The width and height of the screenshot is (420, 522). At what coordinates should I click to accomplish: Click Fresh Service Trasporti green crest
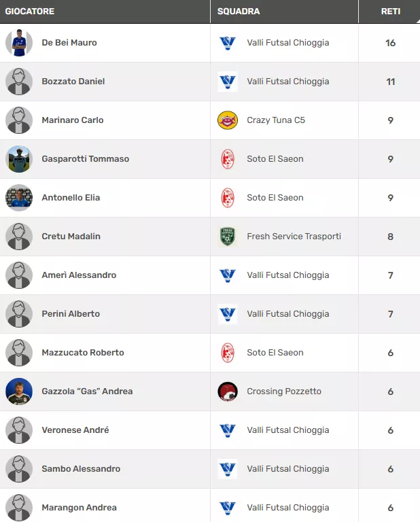click(227, 237)
